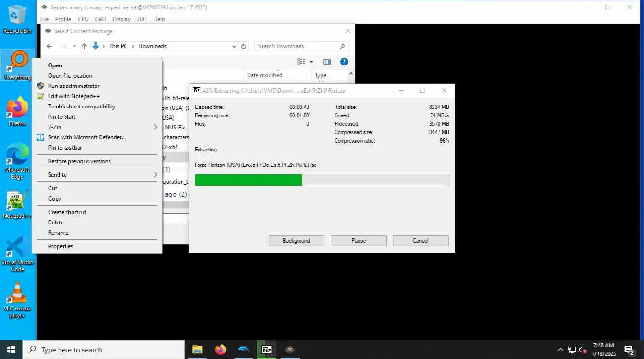Open the Xenia Help menu
Screen dimensions: 644x359
pyautogui.click(x=159, y=19)
